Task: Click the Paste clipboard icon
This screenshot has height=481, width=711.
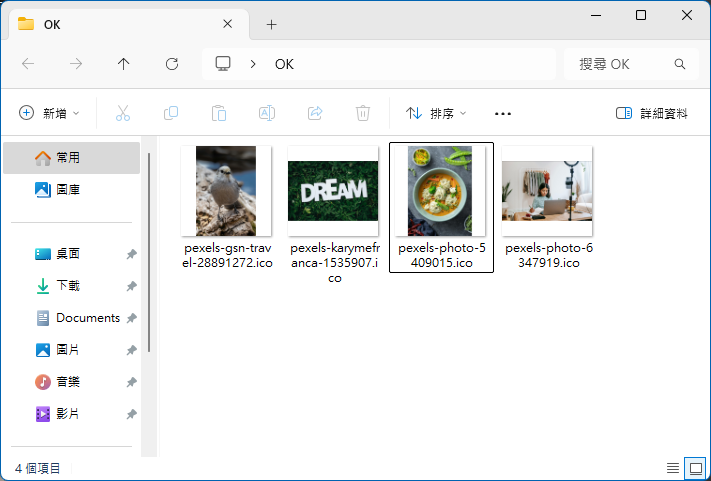Action: point(219,113)
